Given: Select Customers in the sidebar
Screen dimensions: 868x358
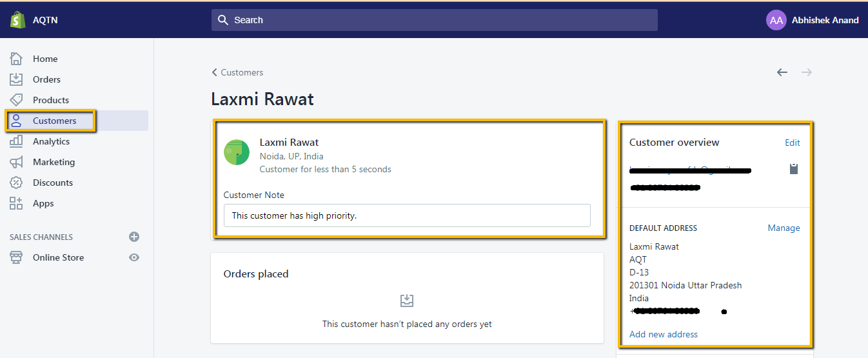Looking at the screenshot, I should pyautogui.click(x=54, y=121).
